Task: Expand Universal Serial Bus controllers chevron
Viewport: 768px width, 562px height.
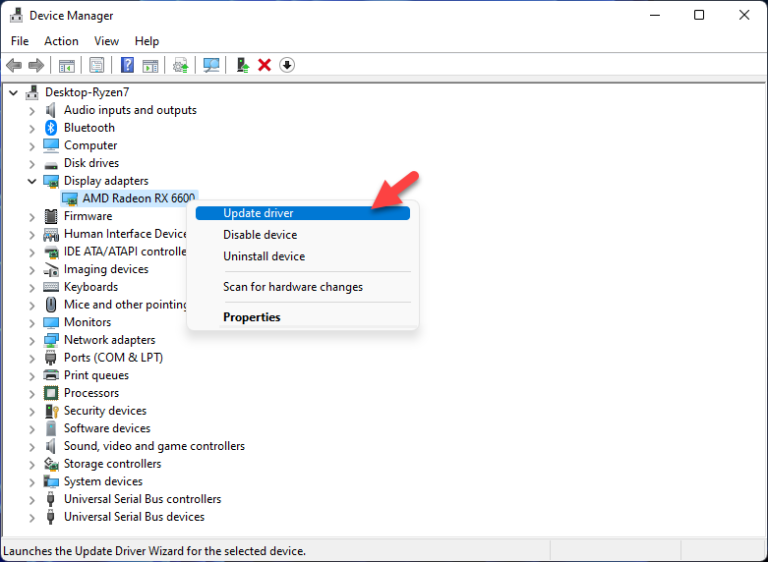Action: pyautogui.click(x=32, y=500)
